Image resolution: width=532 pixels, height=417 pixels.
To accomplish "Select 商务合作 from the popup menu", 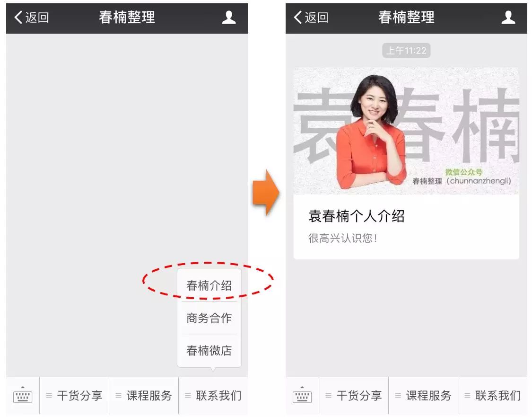I will click(209, 318).
